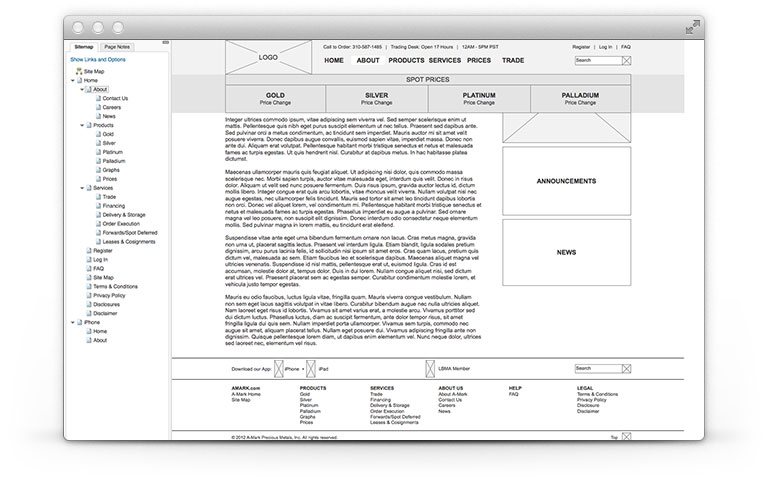Open the Page Notes tab

coord(117,47)
